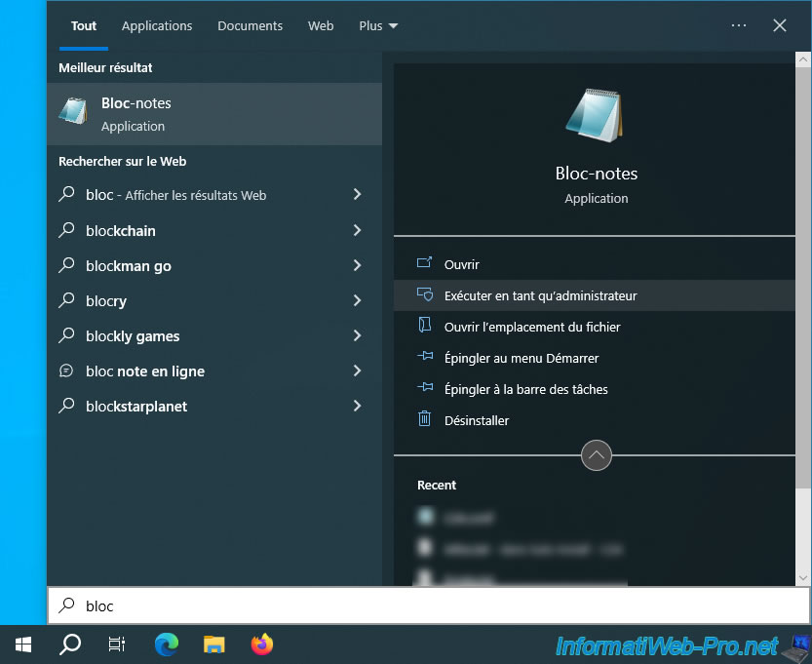Click the taskbar Search icon

(x=70, y=644)
